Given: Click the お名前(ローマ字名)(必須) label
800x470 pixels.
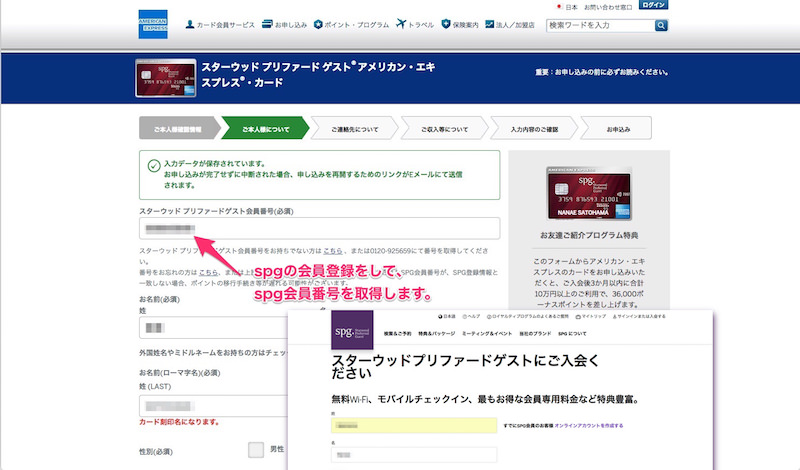Looking at the screenshot, I should point(180,373).
